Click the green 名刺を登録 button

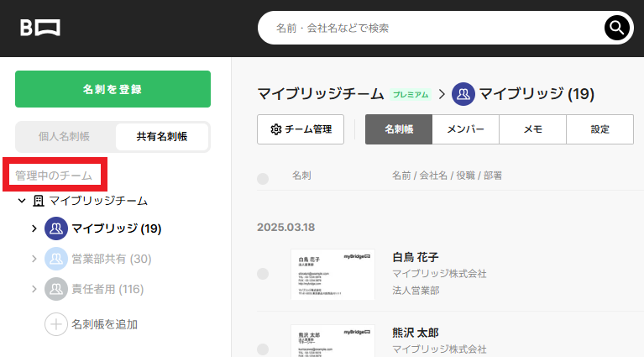click(x=113, y=89)
